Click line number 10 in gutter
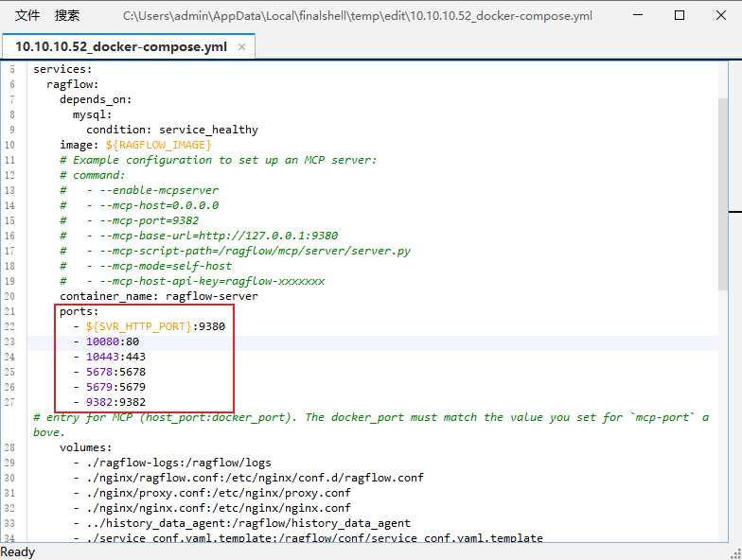The width and height of the screenshot is (742, 560). (9, 145)
